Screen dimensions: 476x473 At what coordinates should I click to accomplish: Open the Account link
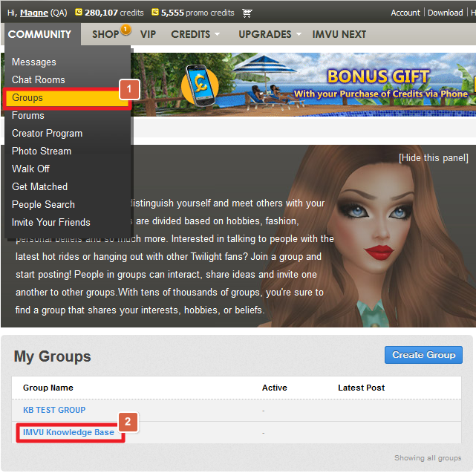click(x=405, y=13)
